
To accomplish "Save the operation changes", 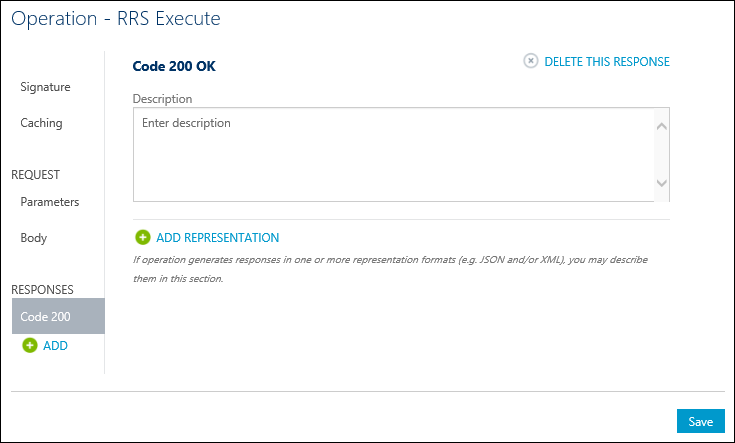I will [x=700, y=421].
